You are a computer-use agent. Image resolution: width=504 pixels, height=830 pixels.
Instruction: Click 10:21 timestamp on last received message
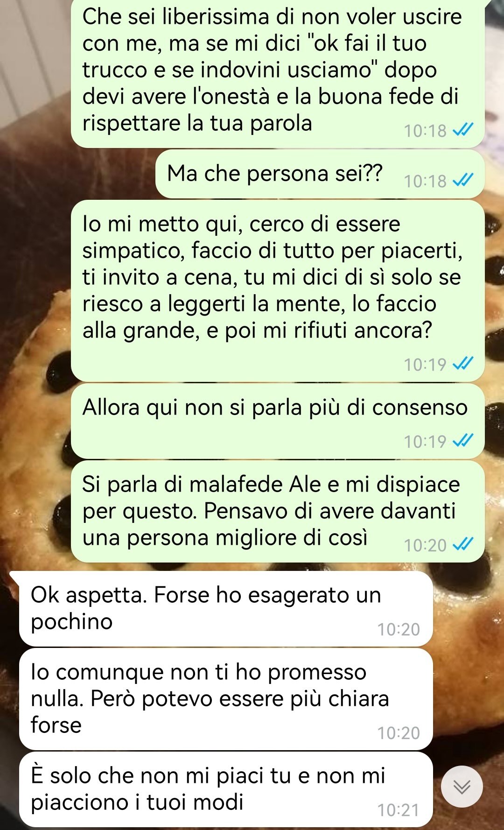tap(399, 810)
